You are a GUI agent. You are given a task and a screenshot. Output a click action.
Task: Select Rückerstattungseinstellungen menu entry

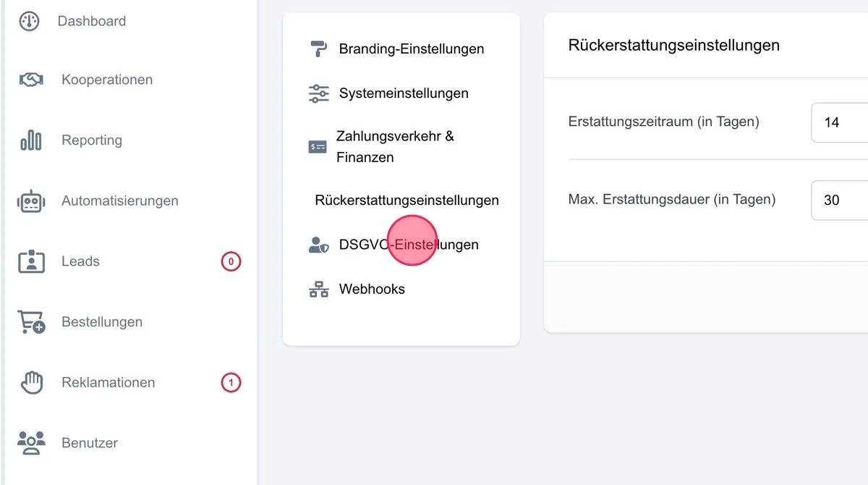(x=407, y=201)
